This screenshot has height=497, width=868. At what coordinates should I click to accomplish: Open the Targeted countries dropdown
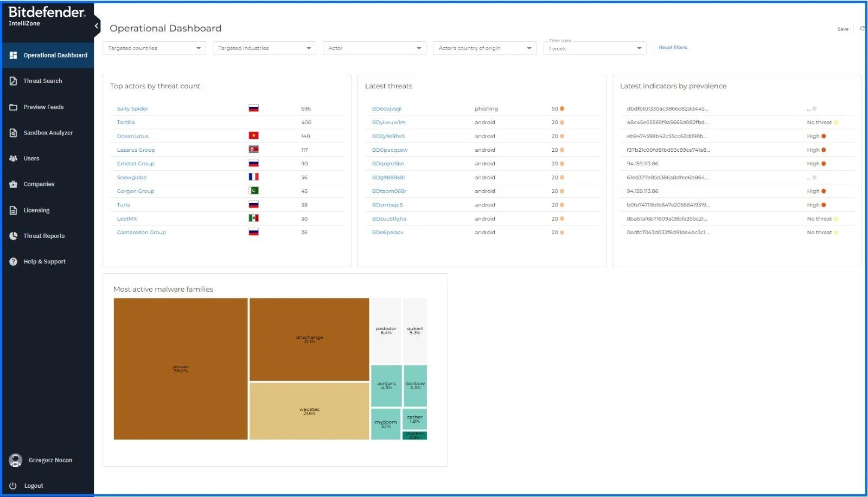click(x=154, y=48)
